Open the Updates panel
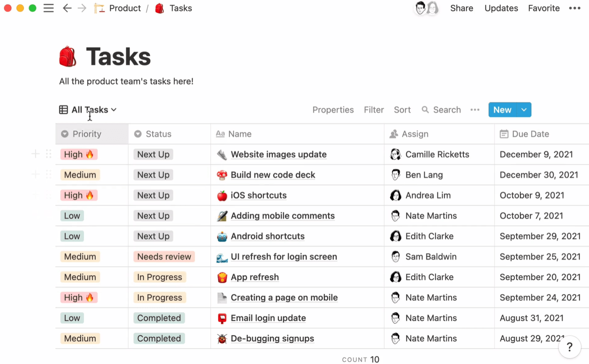This screenshot has width=589, height=364. 501,8
